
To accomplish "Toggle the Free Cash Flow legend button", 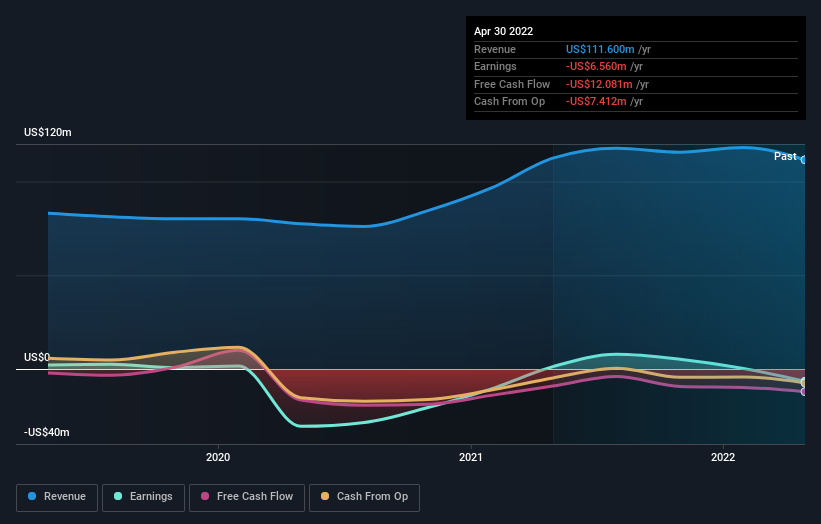I will 247,497.
